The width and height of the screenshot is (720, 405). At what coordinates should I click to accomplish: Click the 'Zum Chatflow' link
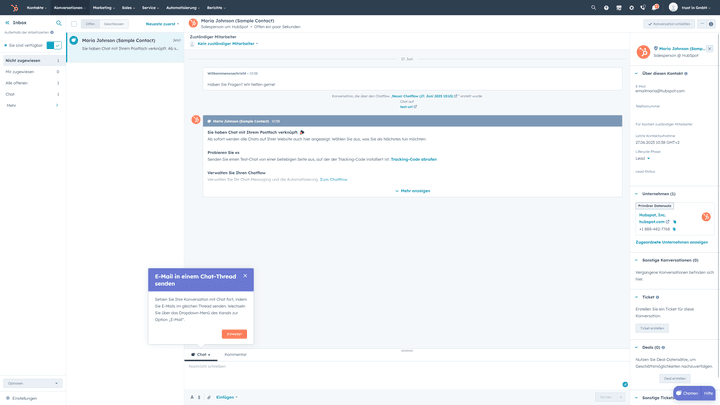333,180
